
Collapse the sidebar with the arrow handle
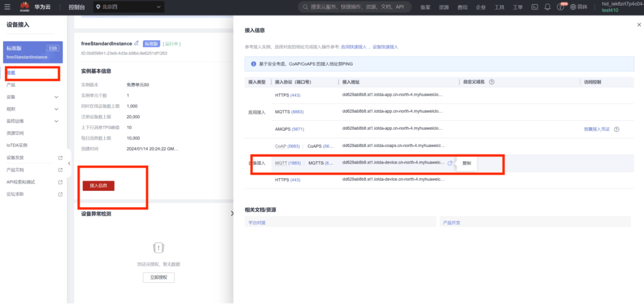(69, 163)
